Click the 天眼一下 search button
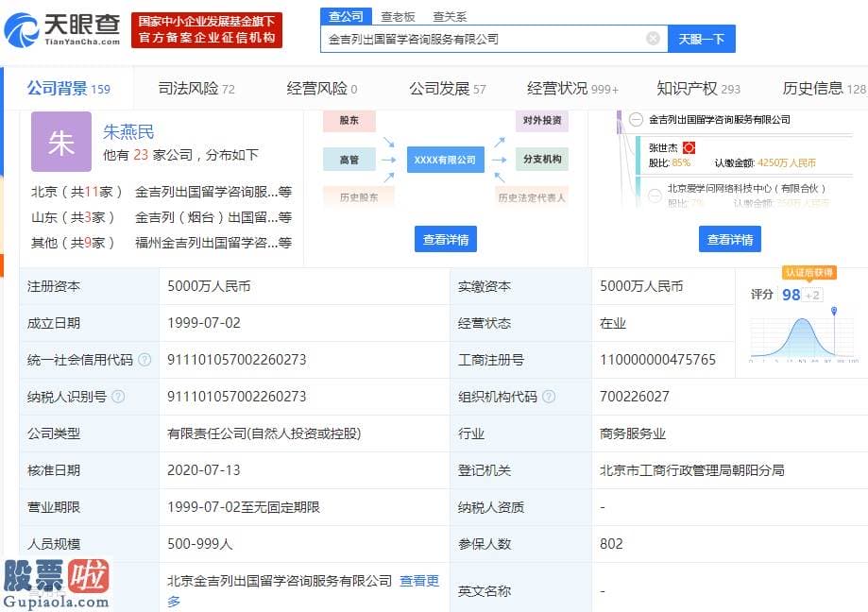868x612 pixels. point(702,39)
